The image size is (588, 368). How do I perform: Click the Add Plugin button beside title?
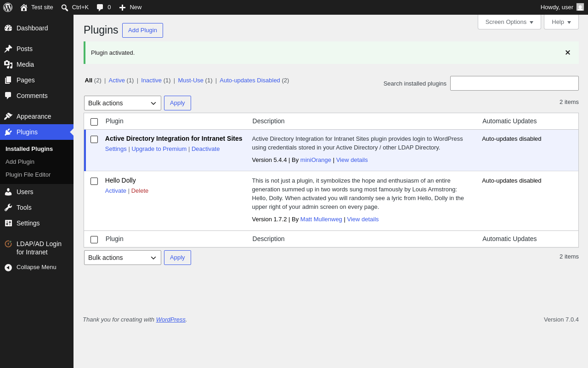coord(142,30)
